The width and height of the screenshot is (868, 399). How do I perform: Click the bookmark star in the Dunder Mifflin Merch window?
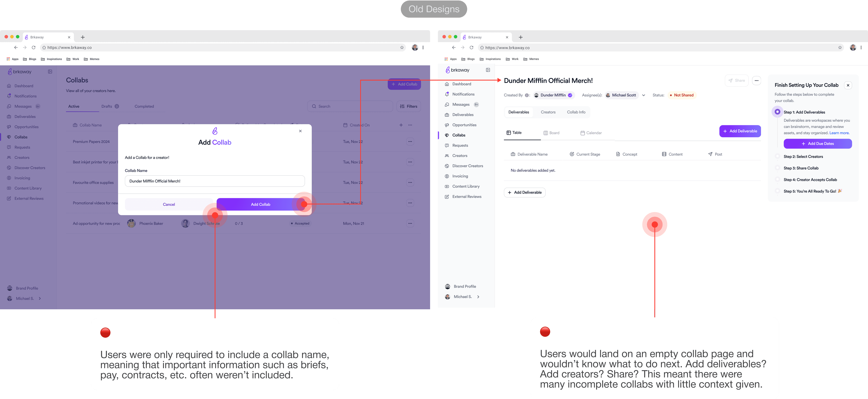click(x=840, y=47)
